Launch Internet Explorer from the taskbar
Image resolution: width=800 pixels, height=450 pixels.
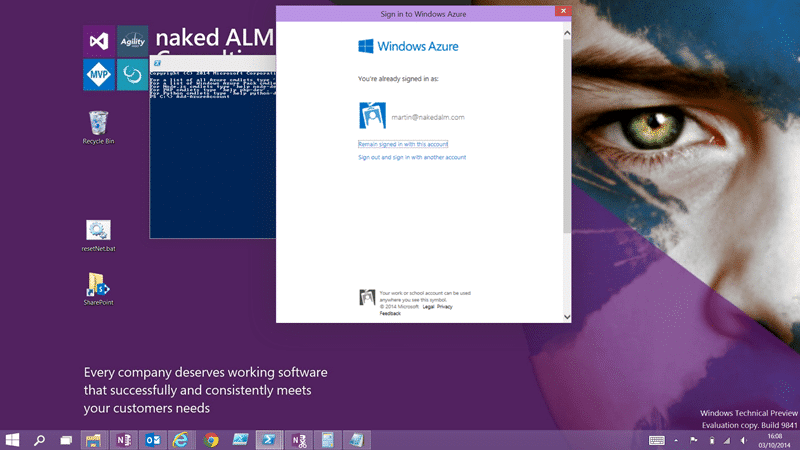click(x=181, y=440)
